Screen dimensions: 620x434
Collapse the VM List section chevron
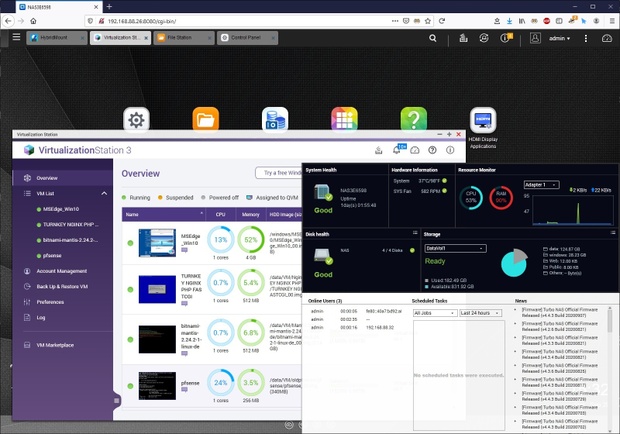[x=104, y=193]
